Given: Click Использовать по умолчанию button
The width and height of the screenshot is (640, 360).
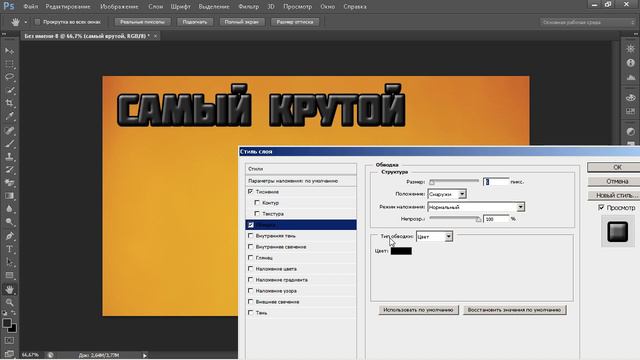Looking at the screenshot, I should point(418,310).
